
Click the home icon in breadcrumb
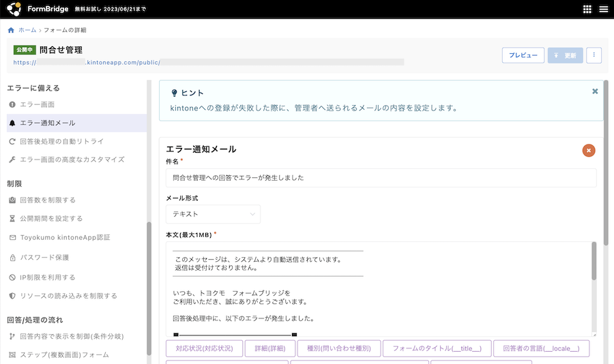[11, 30]
